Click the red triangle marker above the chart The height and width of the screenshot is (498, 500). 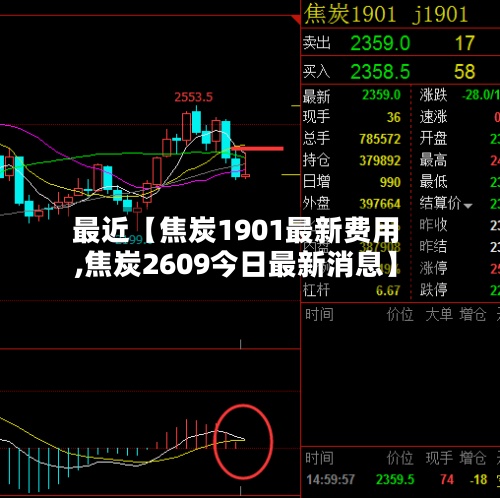point(296,19)
